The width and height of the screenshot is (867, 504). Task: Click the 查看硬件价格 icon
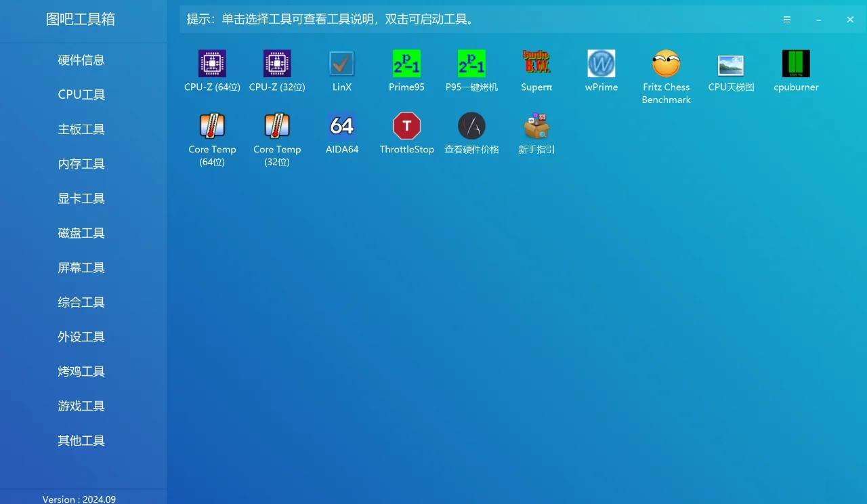(471, 126)
